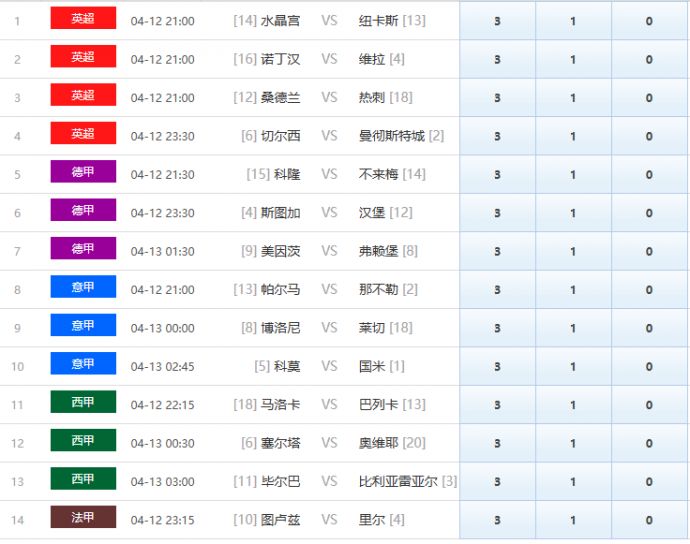
Task: Select 1 for 图卢兹 vs 里尔
Action: (x=573, y=520)
